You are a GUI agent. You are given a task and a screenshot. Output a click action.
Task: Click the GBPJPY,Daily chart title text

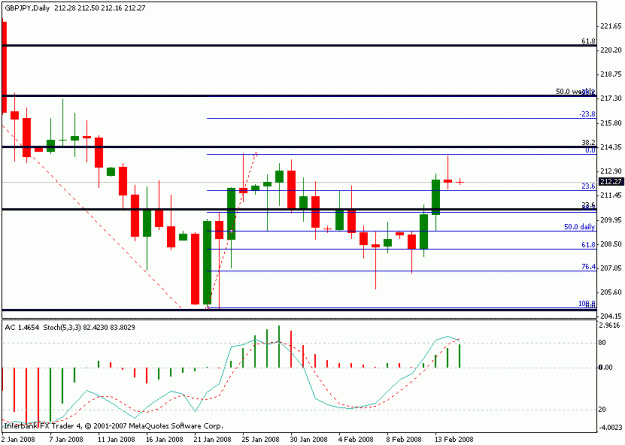click(28, 8)
